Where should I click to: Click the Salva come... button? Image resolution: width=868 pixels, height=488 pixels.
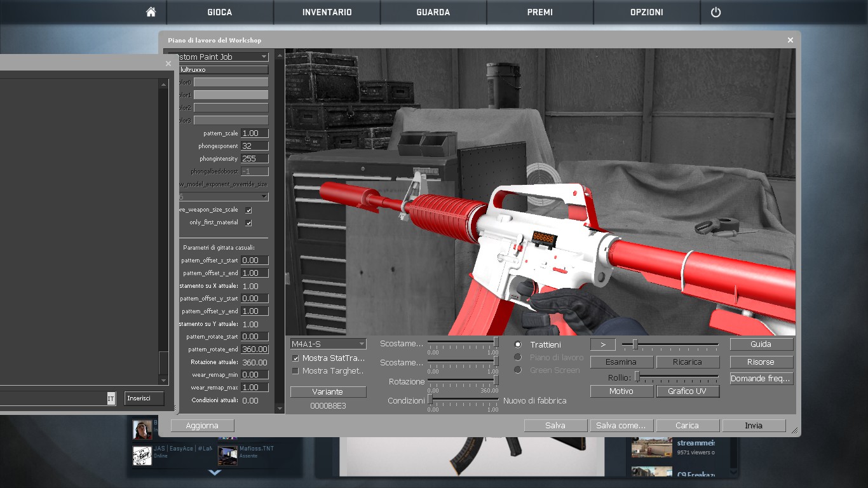[621, 426]
